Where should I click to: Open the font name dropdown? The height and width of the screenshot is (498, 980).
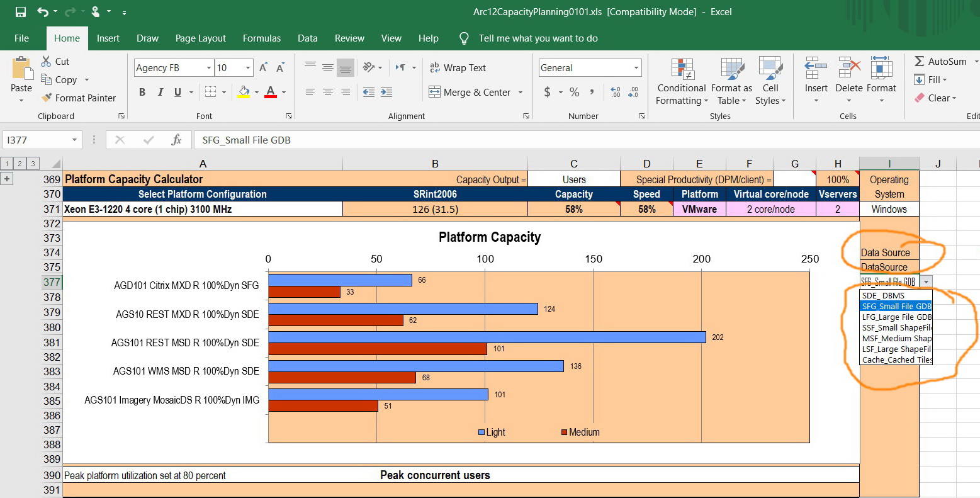209,67
